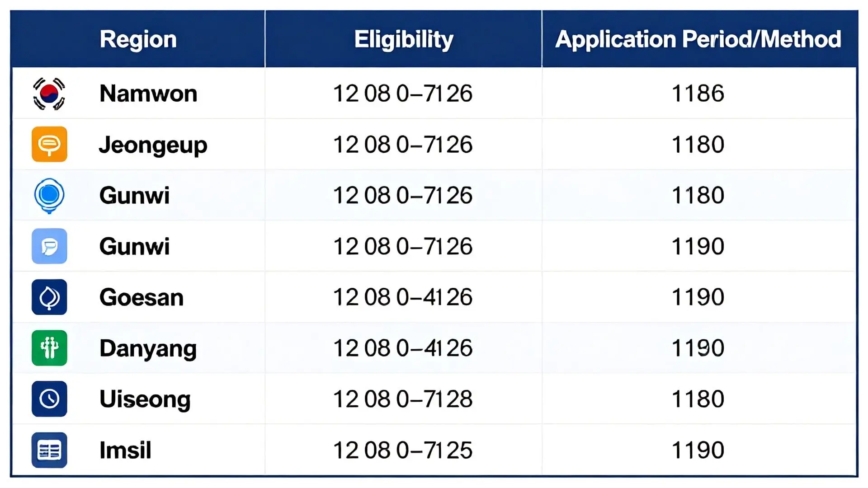This screenshot has width=868, height=488.
Task: Select the Danyang region name
Action: (148, 348)
